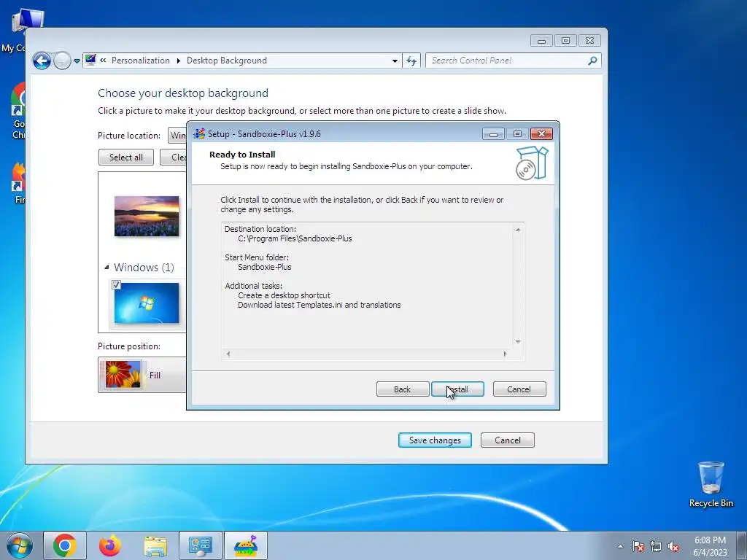
Task: Show hidden tray icons arrow
Action: click(x=620, y=546)
